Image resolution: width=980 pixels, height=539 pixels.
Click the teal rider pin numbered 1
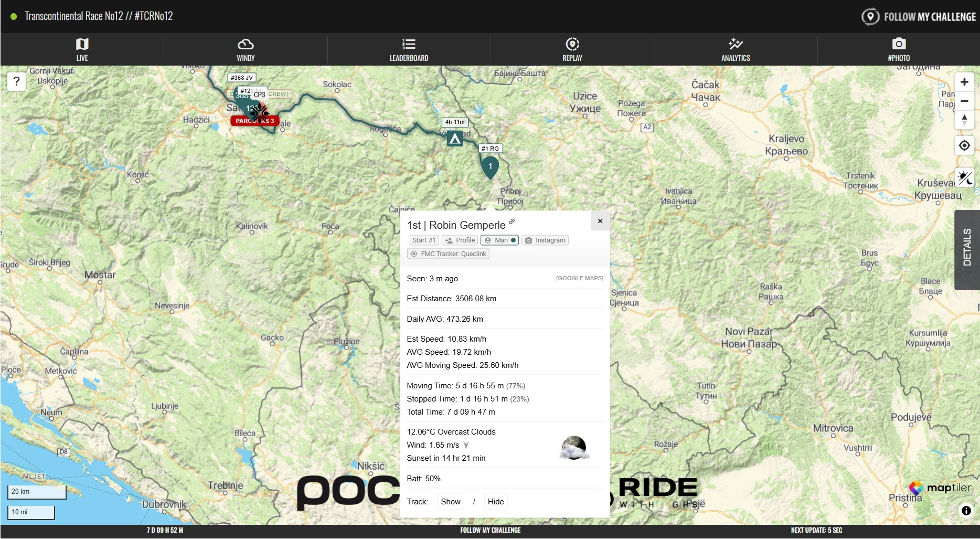[490, 167]
